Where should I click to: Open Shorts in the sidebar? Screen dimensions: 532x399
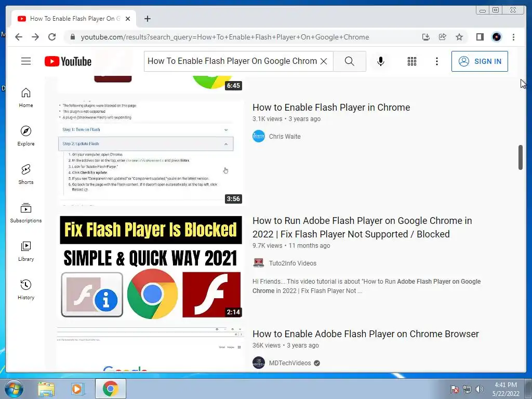26,175
